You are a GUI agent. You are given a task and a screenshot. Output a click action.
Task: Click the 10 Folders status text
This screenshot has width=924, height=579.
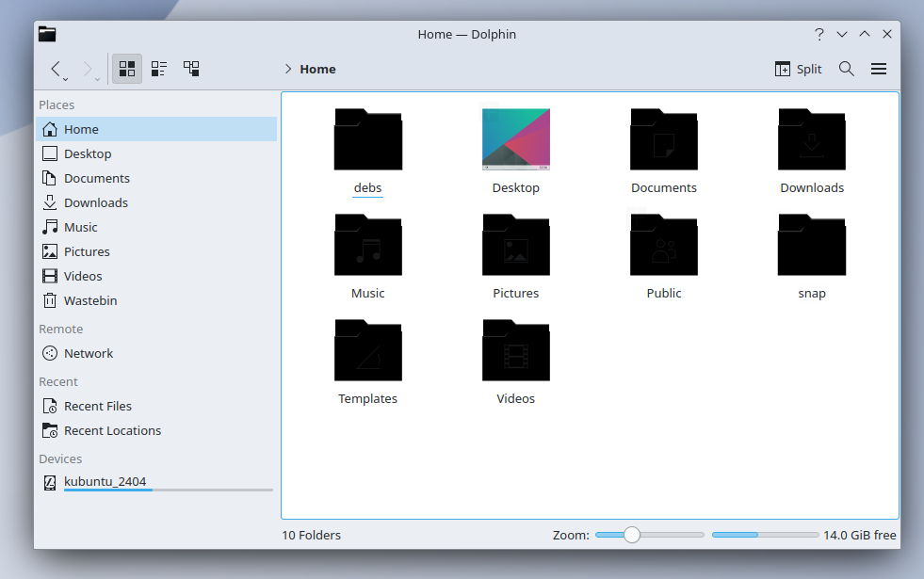point(311,535)
